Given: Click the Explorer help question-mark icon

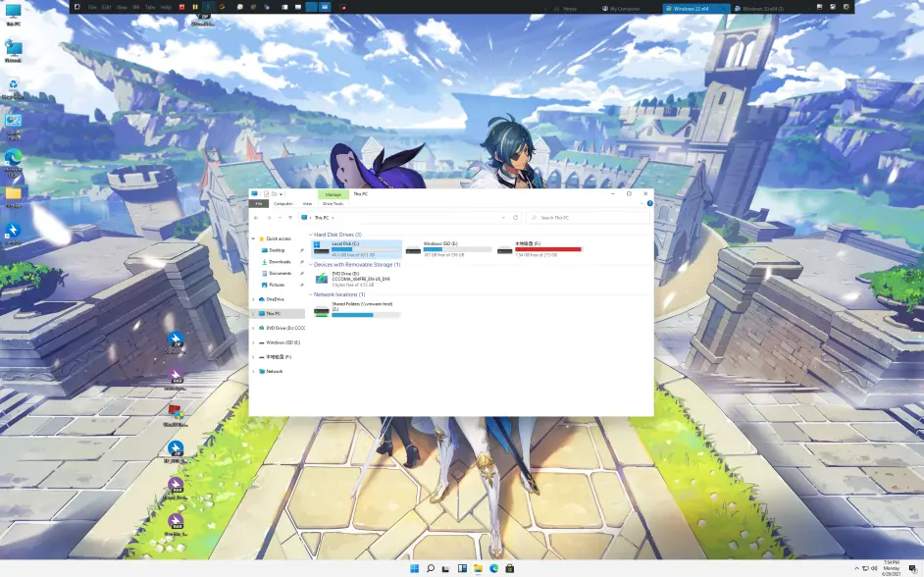Looking at the screenshot, I should [x=650, y=203].
